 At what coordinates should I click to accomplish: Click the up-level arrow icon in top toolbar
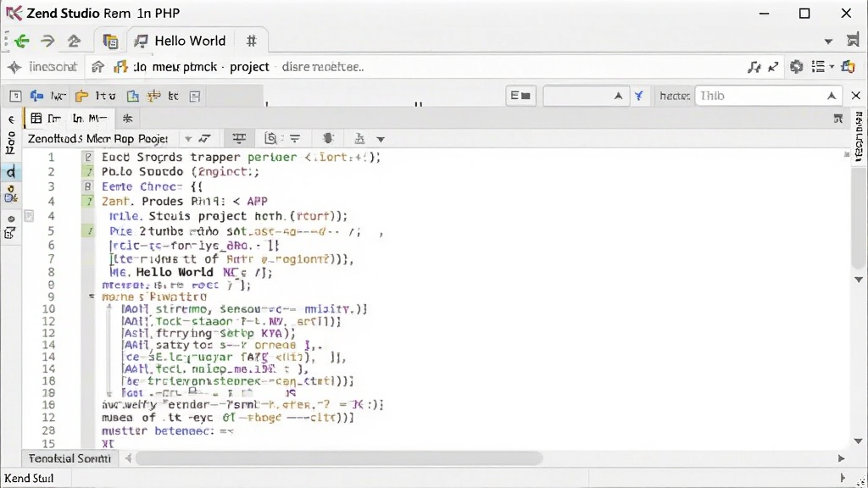pyautogui.click(x=74, y=41)
